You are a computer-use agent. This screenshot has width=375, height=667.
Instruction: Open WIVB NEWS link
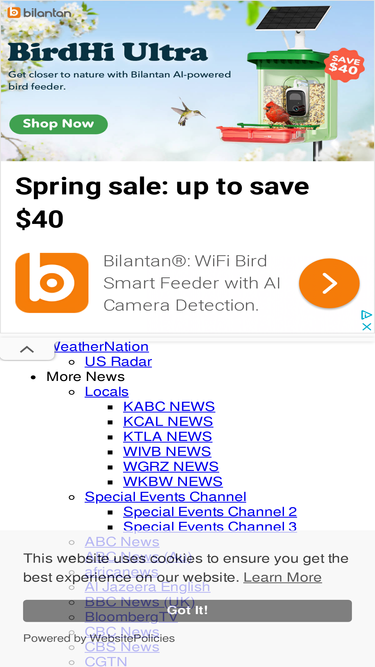(167, 451)
